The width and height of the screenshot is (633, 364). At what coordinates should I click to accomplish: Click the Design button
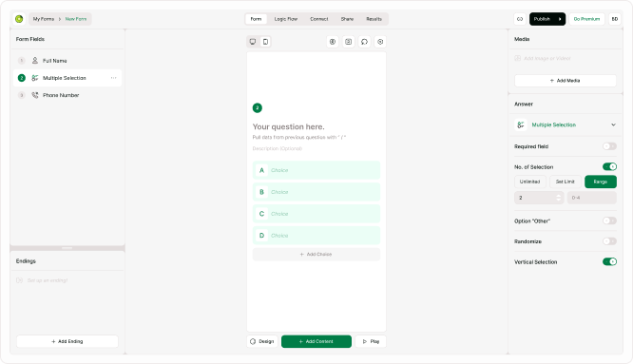coord(262,341)
